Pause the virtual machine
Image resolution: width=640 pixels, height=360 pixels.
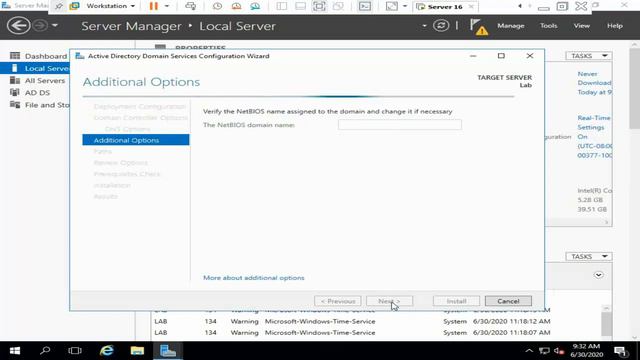point(153,6)
